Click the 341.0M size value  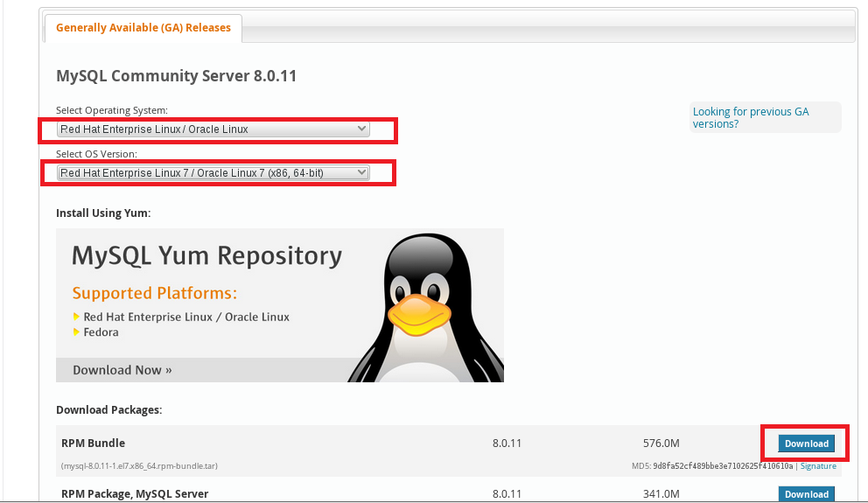(661, 493)
